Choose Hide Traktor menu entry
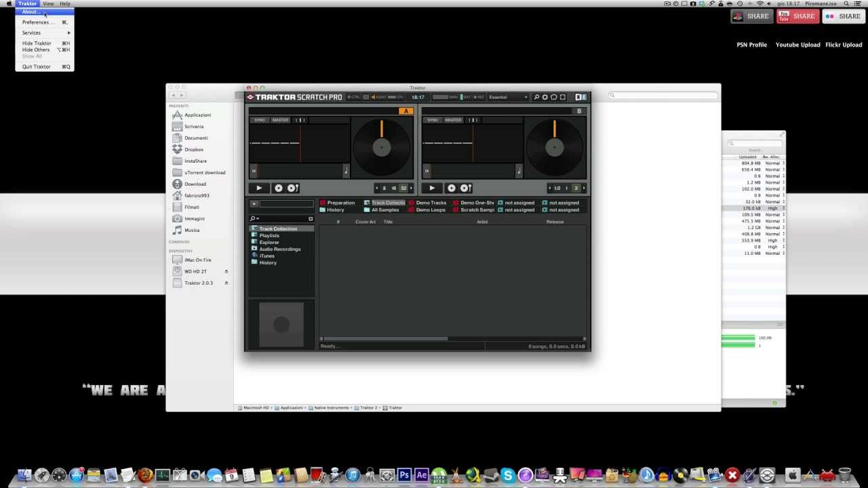 pyautogui.click(x=45, y=43)
